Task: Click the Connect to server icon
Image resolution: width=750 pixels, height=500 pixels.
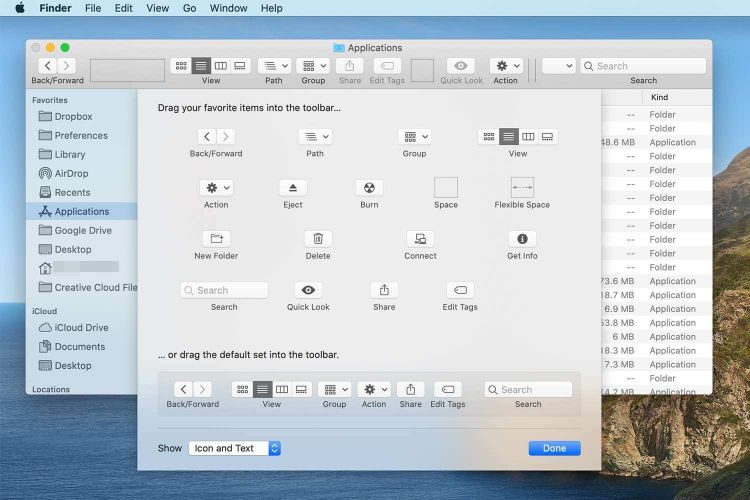Action: click(x=420, y=239)
